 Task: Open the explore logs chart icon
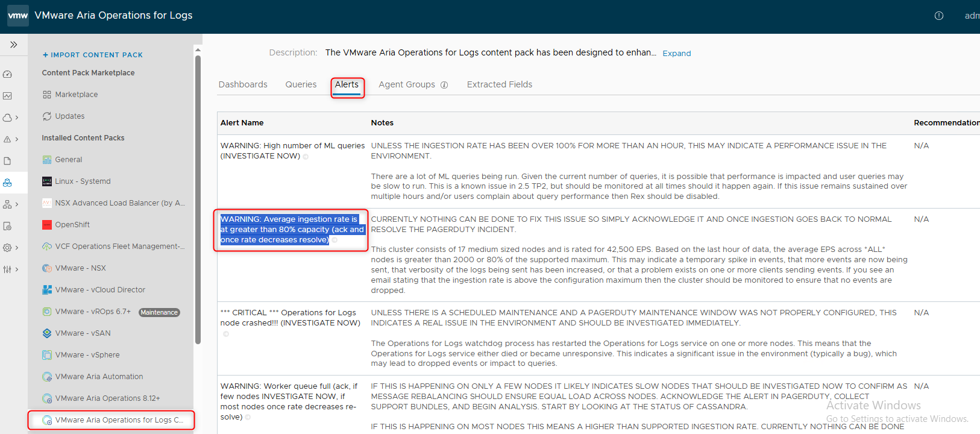7,96
